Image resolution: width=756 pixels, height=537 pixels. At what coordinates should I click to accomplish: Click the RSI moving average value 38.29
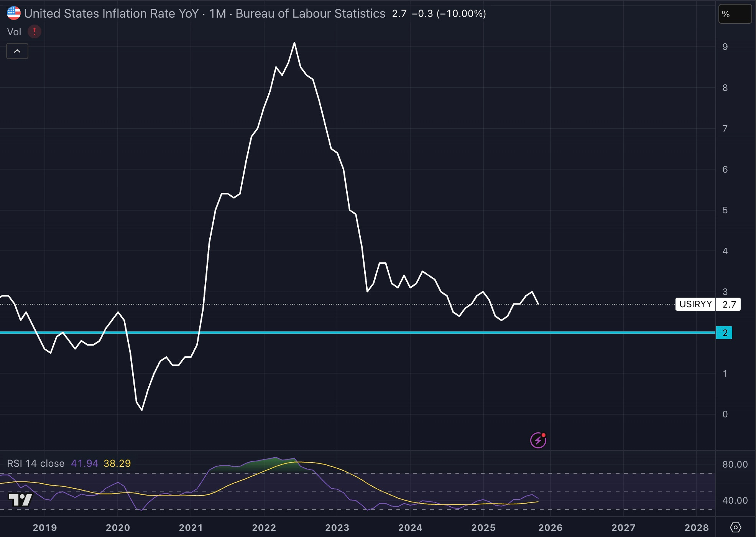point(117,463)
